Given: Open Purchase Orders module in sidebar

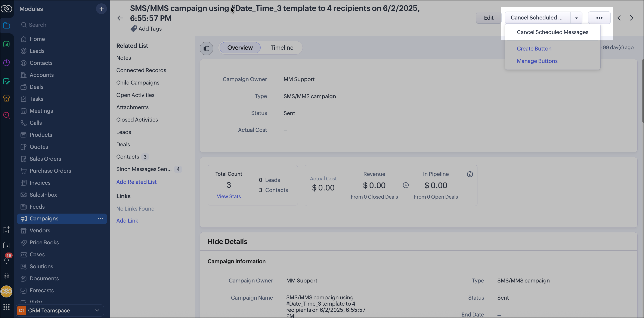Looking at the screenshot, I should point(50,171).
